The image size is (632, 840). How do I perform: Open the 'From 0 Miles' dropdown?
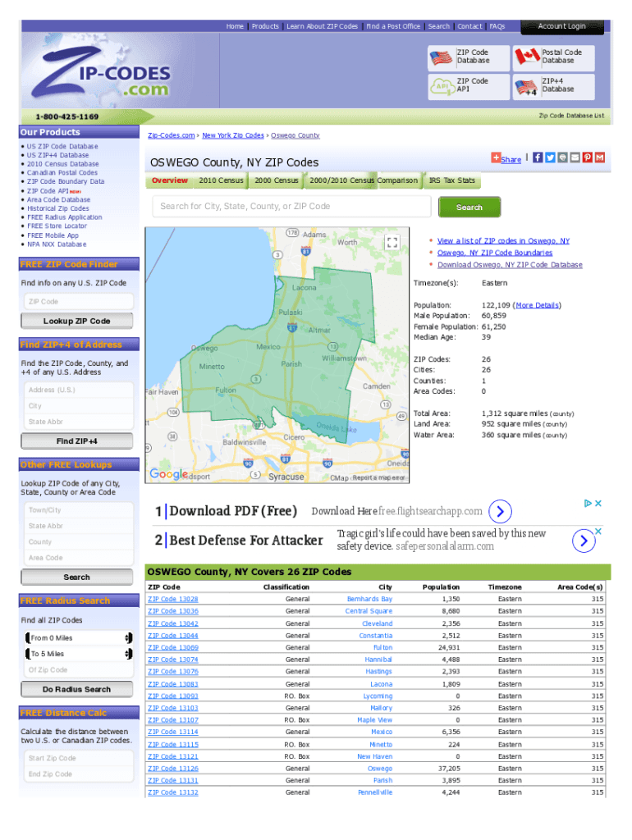(80, 637)
